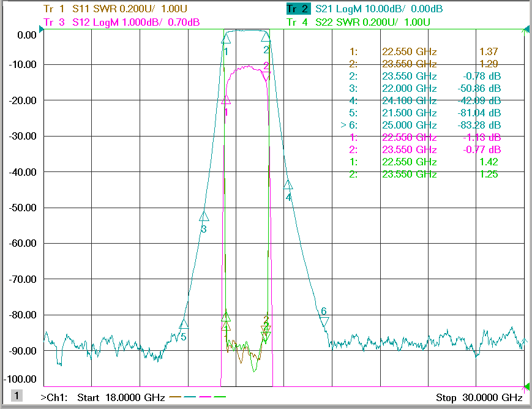The image size is (532, 409).
Task: Click marker 4 readout 24.100 GHz
Action: [425, 100]
